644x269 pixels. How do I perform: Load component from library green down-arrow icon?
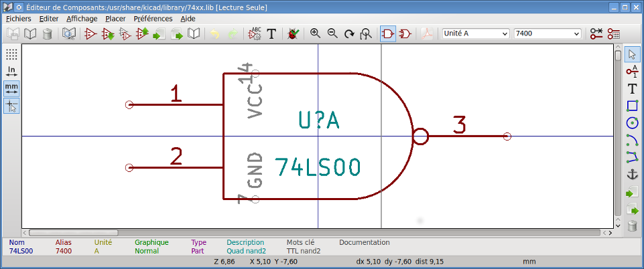pos(108,33)
